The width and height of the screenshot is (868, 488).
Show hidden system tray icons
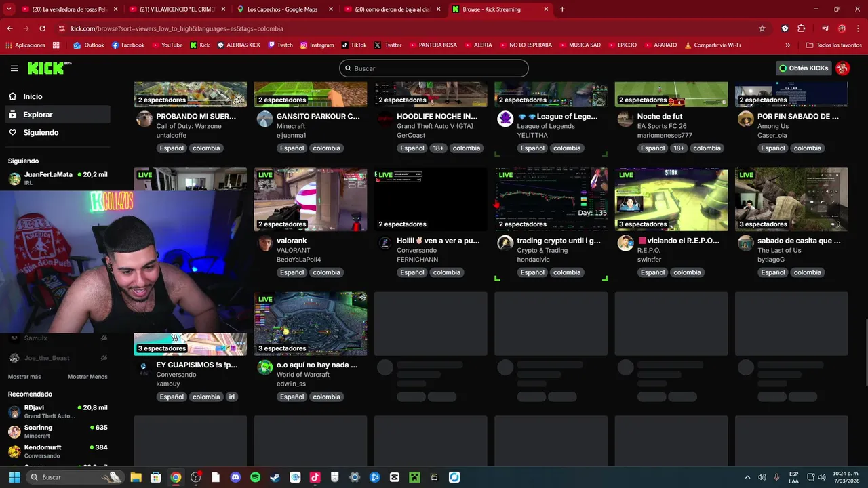(x=747, y=477)
